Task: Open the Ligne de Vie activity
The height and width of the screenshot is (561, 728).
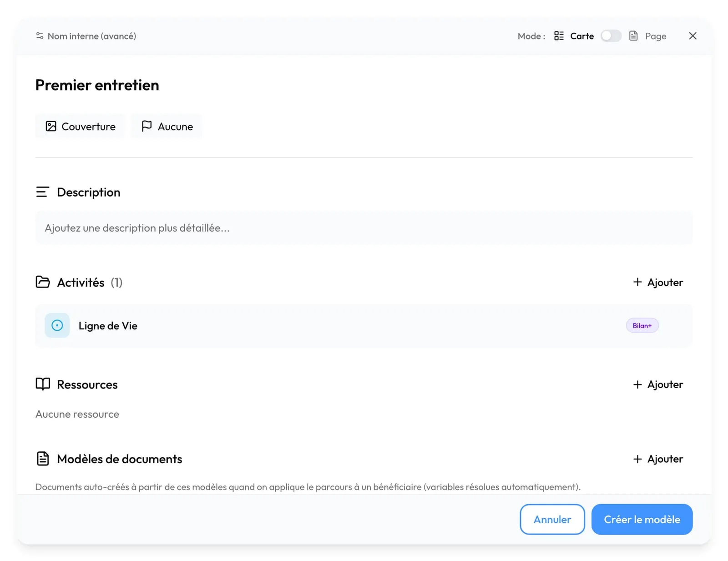Action: click(364, 326)
